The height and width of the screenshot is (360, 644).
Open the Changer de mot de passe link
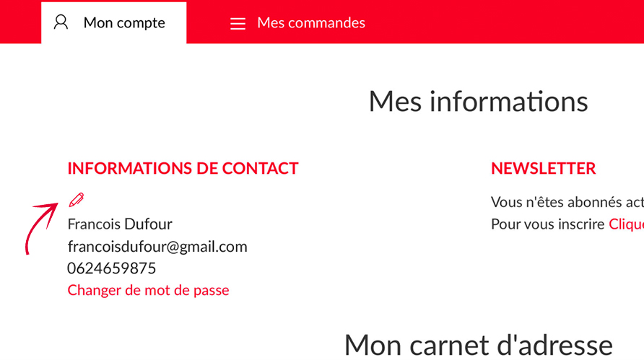148,290
